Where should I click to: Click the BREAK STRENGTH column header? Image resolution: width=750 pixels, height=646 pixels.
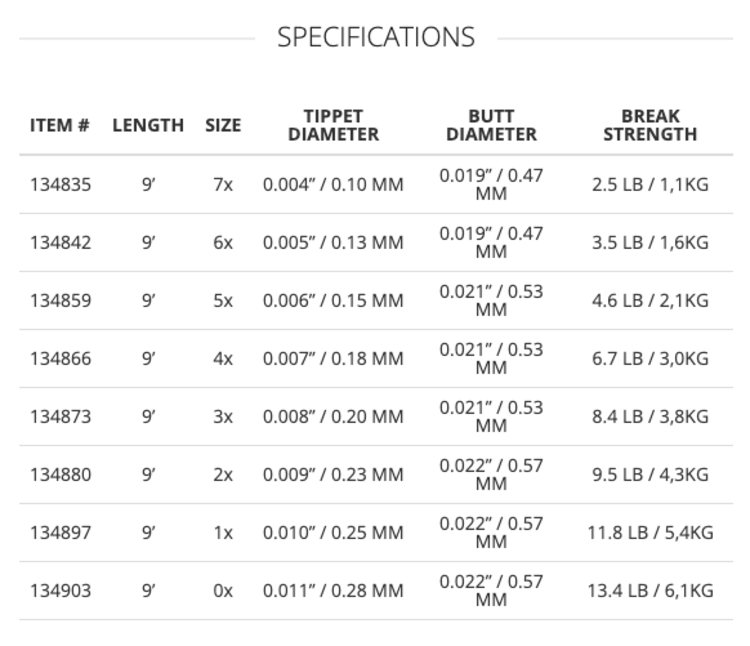pyautogui.click(x=650, y=125)
